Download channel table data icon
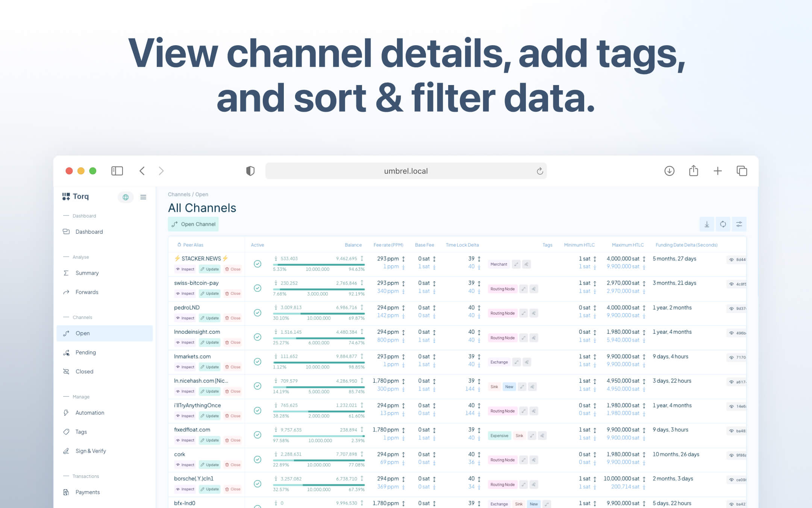812x508 pixels. point(707,224)
